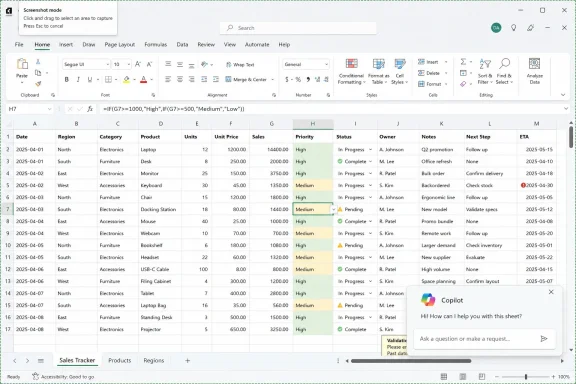Click the Decrease Decimal icon
Screen dimensions: 576x384
point(326,79)
